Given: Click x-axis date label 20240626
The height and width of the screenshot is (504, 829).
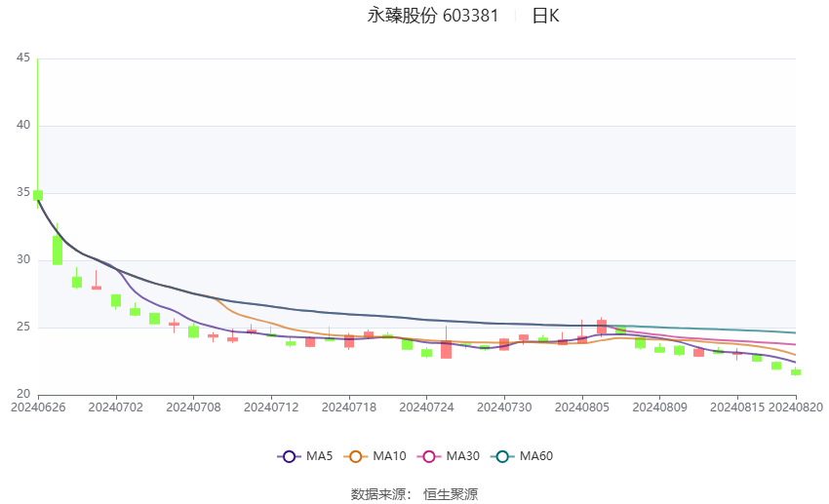Looking at the screenshot, I should (x=38, y=407).
